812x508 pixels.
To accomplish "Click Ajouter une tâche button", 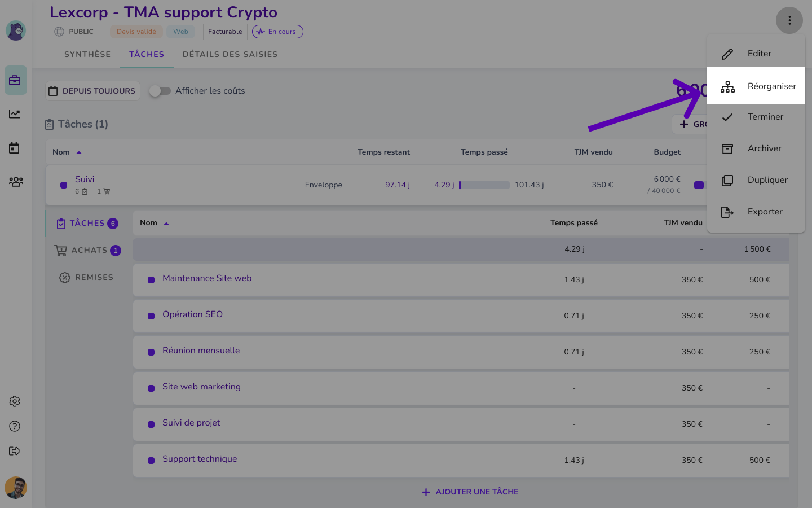I will 470,492.
